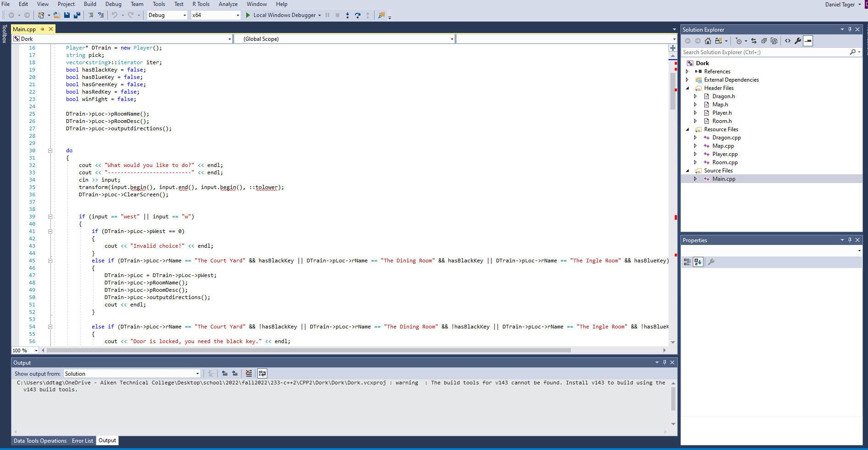The width and height of the screenshot is (868, 450).
Task: Select Dragon.cpp in Solution Explorer
Action: [x=726, y=138]
